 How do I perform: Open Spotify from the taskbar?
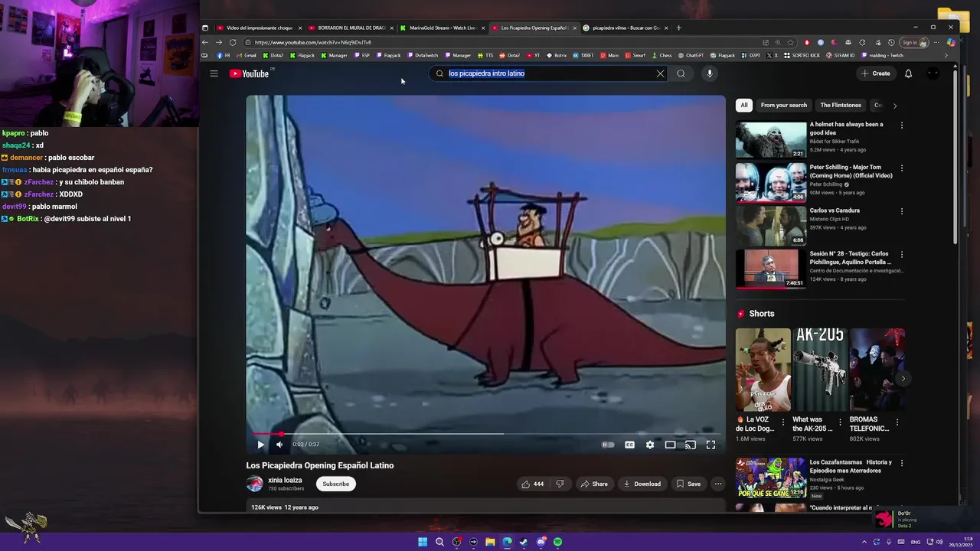pyautogui.click(x=557, y=542)
